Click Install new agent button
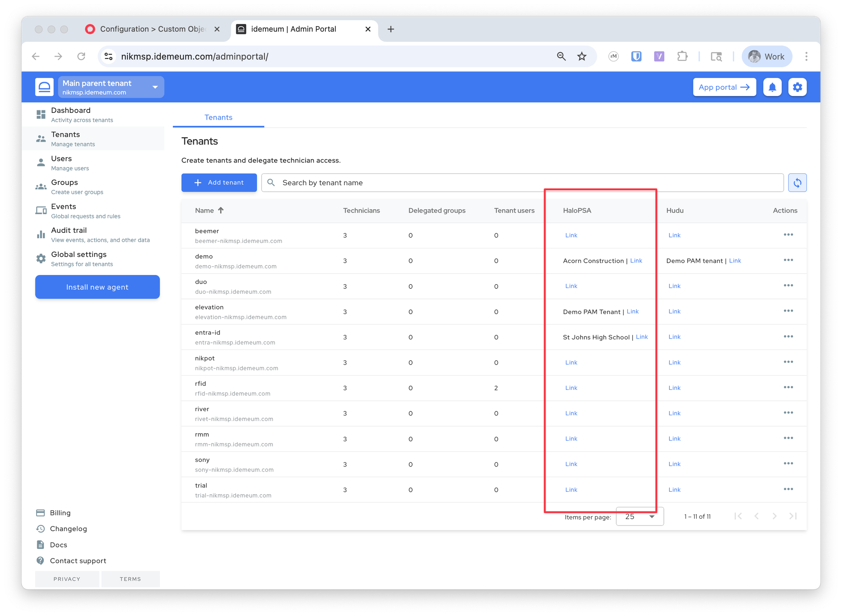This screenshot has width=842, height=616. [97, 287]
